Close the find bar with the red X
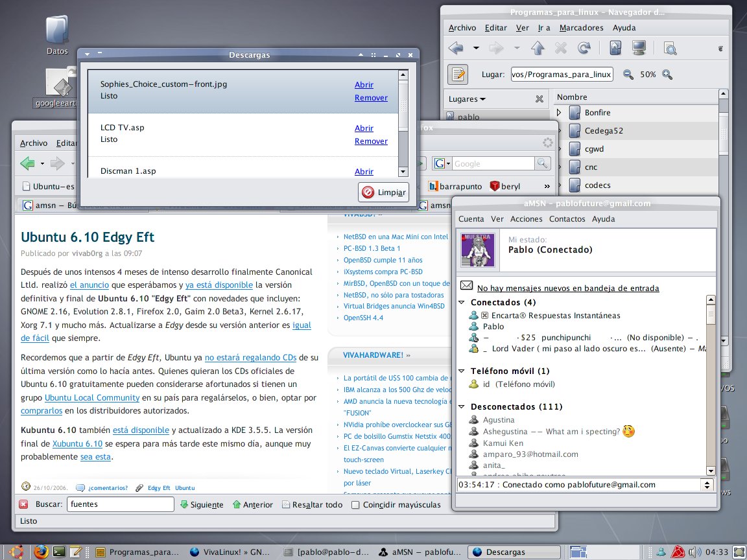This screenshot has width=747, height=560. coord(23,505)
